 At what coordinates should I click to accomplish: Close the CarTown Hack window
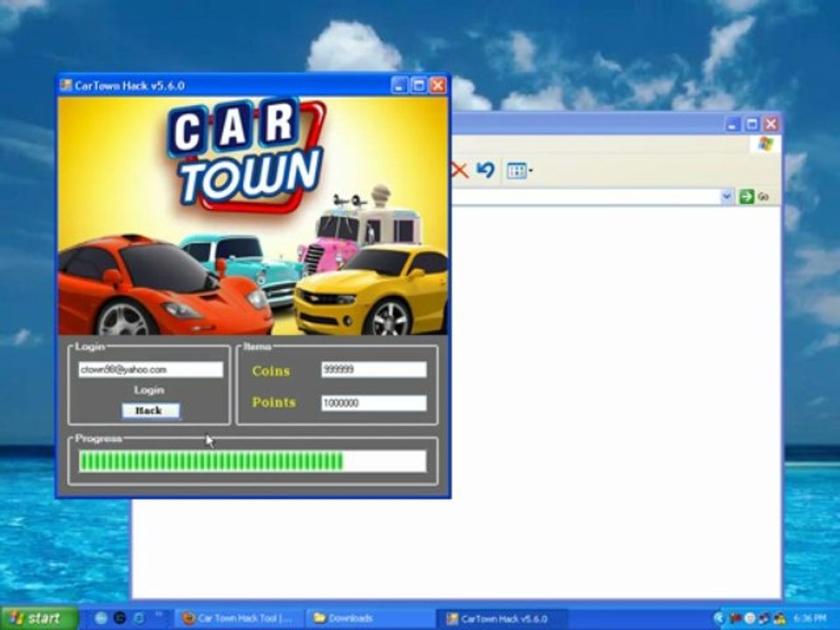point(438,85)
